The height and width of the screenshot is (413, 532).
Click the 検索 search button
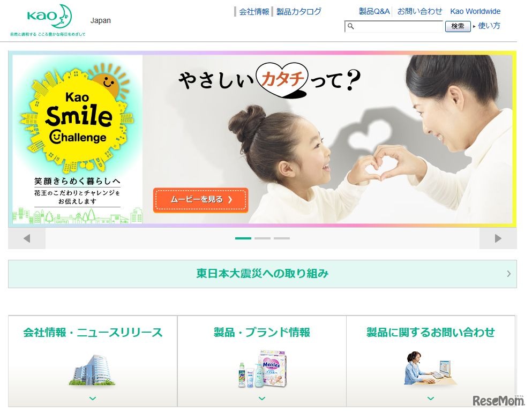coord(458,26)
